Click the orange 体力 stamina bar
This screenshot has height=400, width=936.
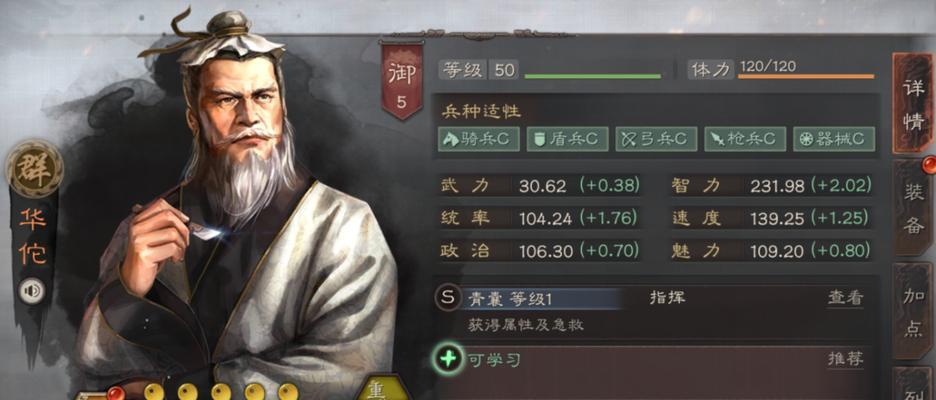806,76
